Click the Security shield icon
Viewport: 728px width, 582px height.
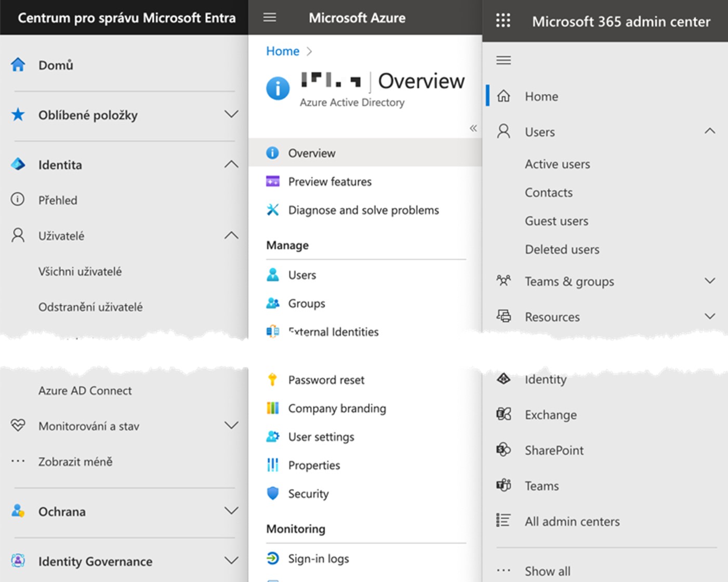click(x=273, y=493)
